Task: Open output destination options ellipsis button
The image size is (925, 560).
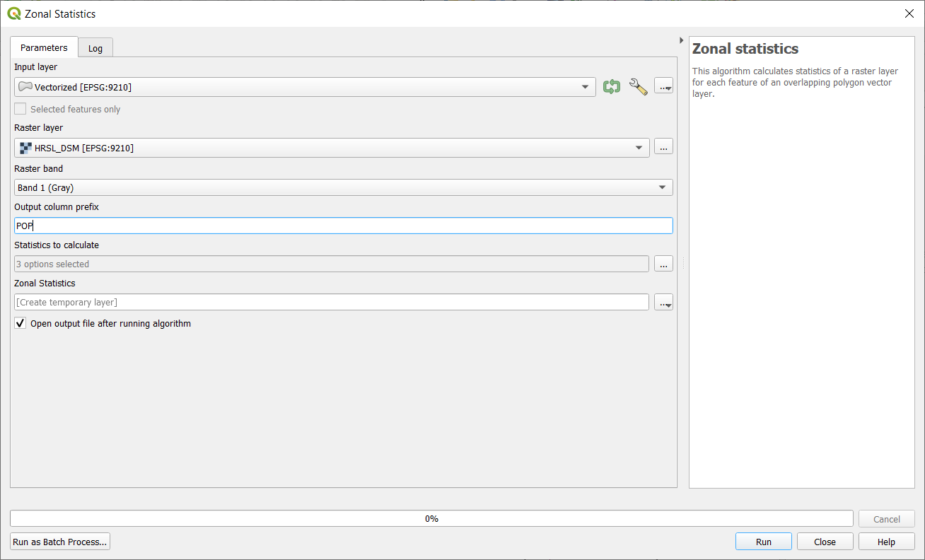Action: [x=663, y=302]
